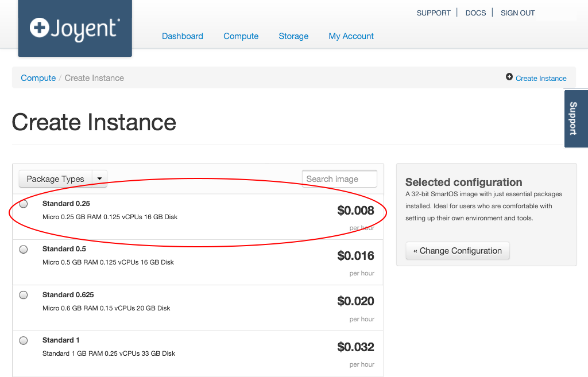Click the Joyent logo
588x377 pixels.
(x=75, y=28)
